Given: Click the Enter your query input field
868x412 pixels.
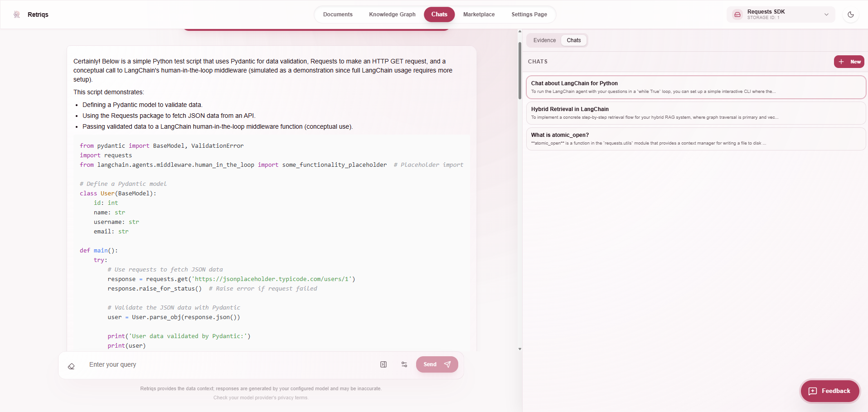Looking at the screenshot, I should pyautogui.click(x=227, y=364).
